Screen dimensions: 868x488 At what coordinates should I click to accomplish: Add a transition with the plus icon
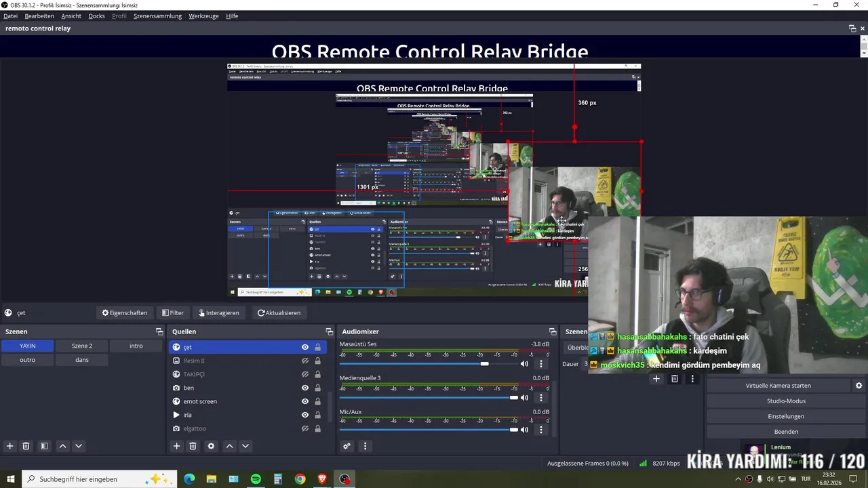[x=656, y=379]
